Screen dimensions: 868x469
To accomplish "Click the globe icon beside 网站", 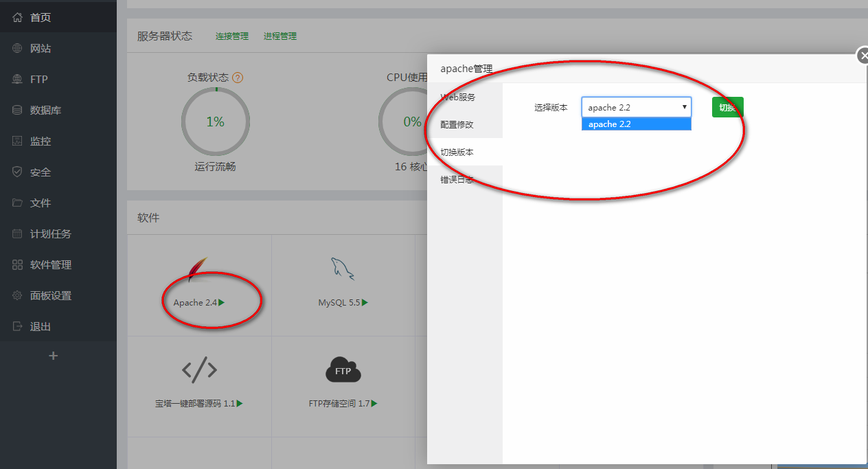I will coord(18,48).
